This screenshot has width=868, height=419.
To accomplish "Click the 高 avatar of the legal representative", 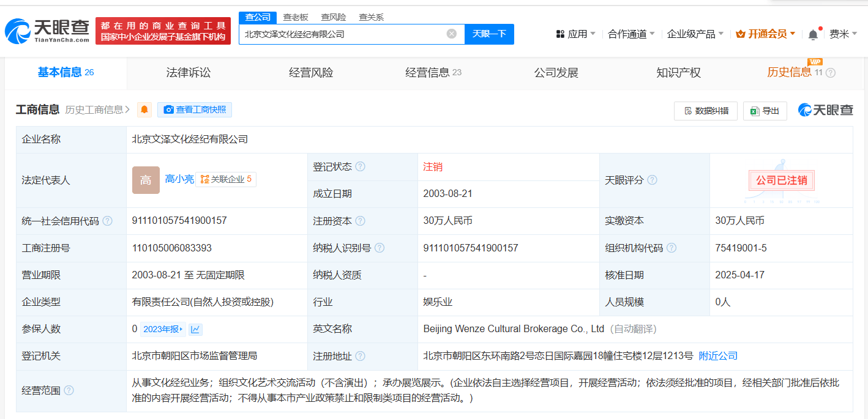I will [146, 180].
